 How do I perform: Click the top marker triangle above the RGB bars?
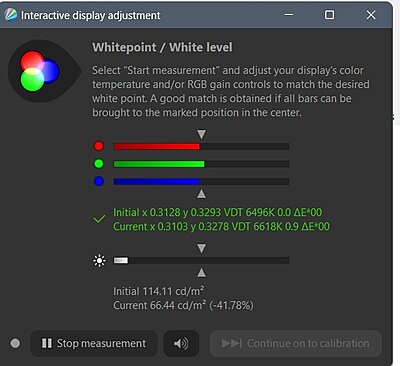click(x=201, y=134)
